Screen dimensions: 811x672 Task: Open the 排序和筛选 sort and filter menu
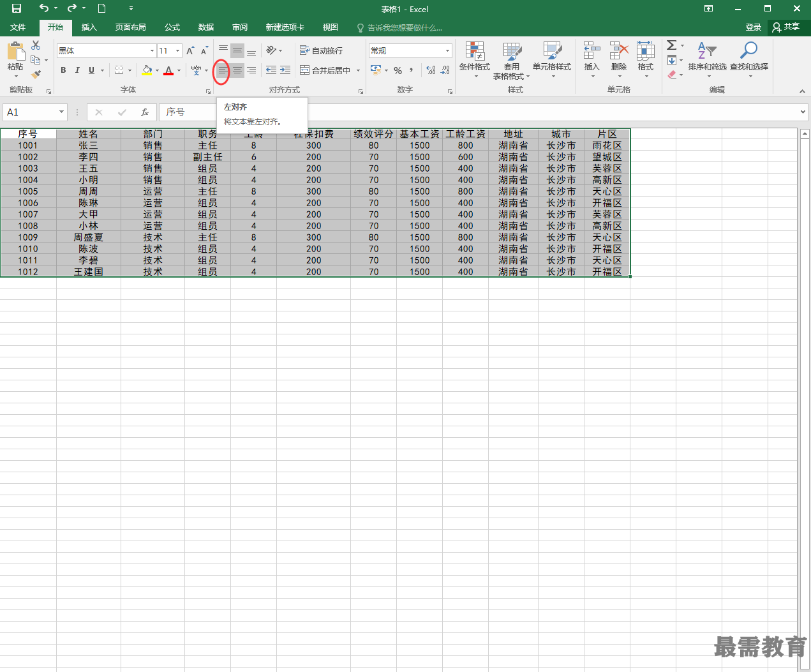[x=707, y=60]
